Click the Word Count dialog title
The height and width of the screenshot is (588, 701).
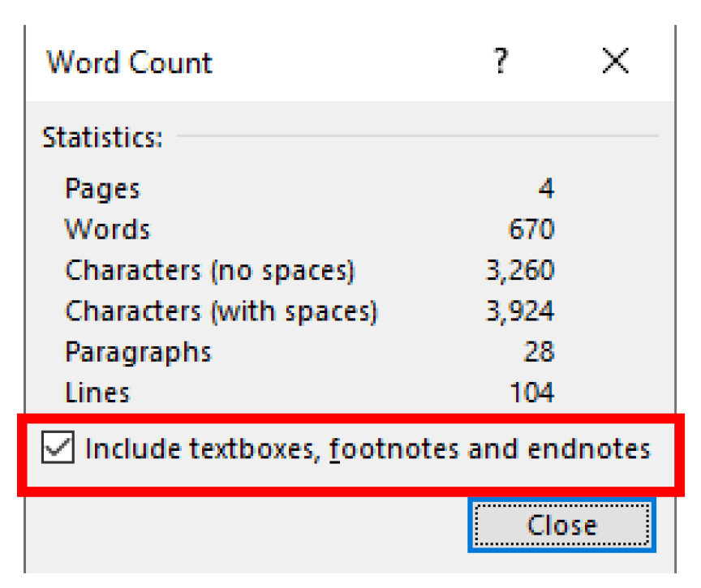point(129,62)
